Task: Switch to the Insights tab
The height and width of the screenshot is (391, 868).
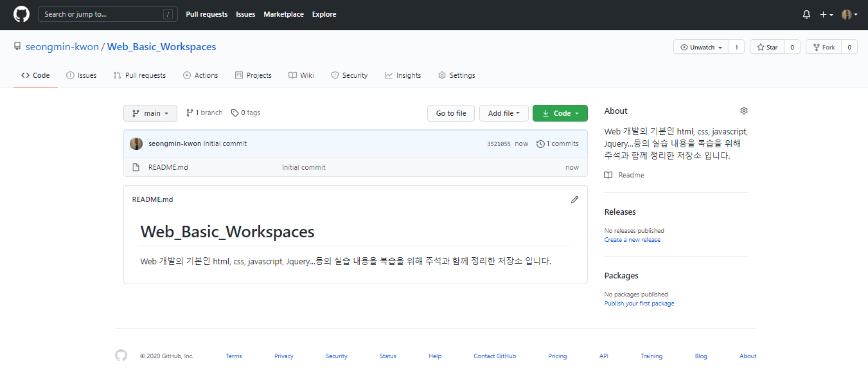Action: [x=403, y=75]
